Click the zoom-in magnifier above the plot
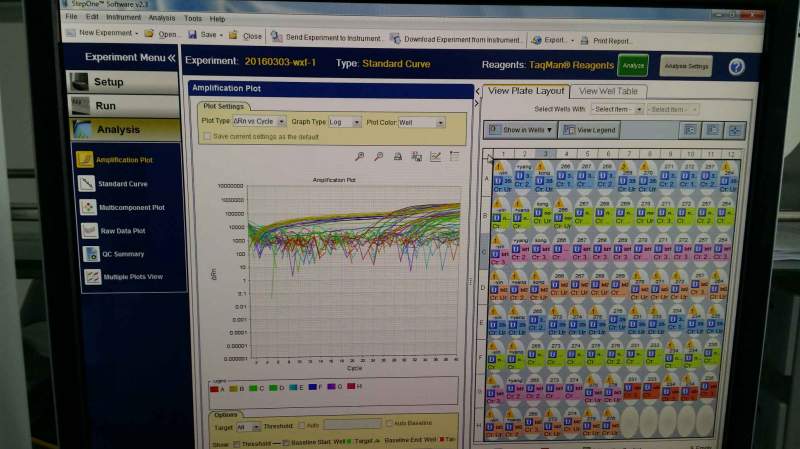The width and height of the screenshot is (800, 449). coord(360,157)
